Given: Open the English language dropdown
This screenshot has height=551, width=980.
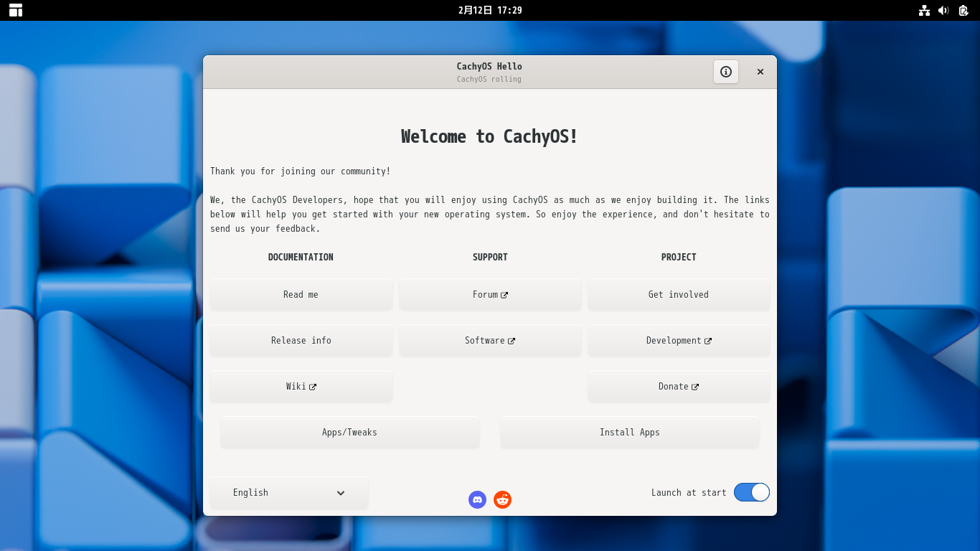Looking at the screenshot, I should point(289,493).
